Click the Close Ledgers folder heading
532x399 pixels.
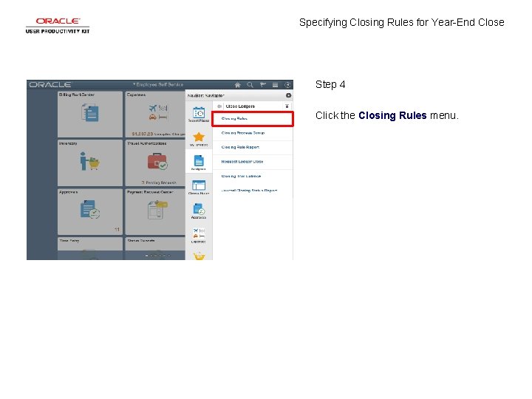(x=240, y=106)
